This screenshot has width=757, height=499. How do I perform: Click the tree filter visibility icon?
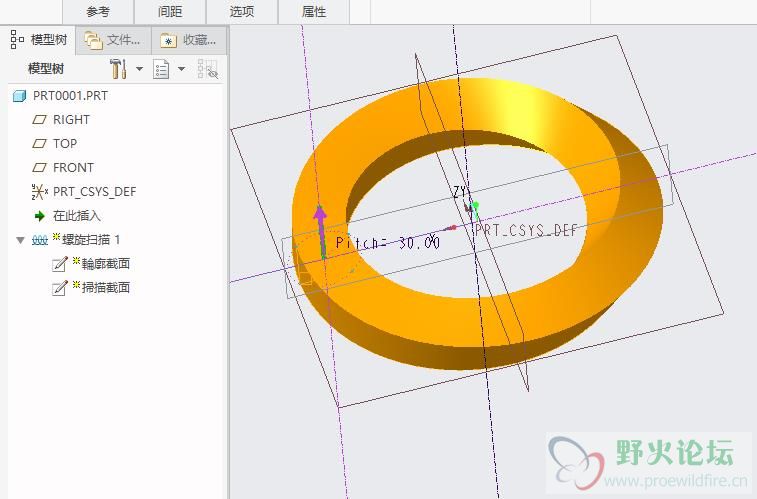point(208,69)
